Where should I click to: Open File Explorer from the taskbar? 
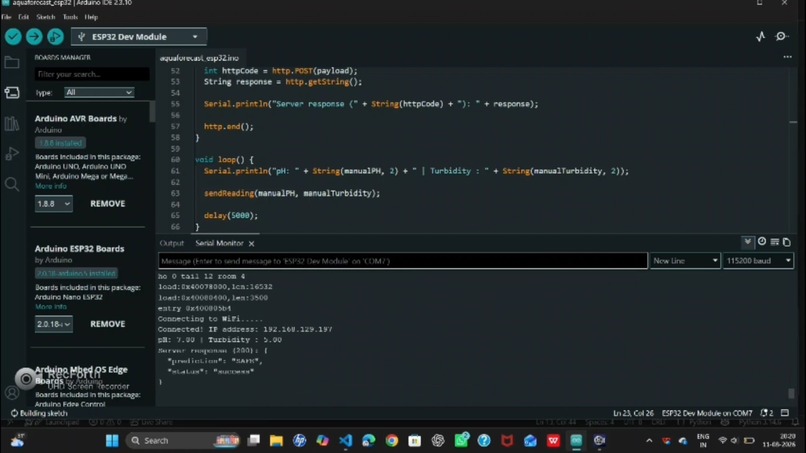click(277, 440)
